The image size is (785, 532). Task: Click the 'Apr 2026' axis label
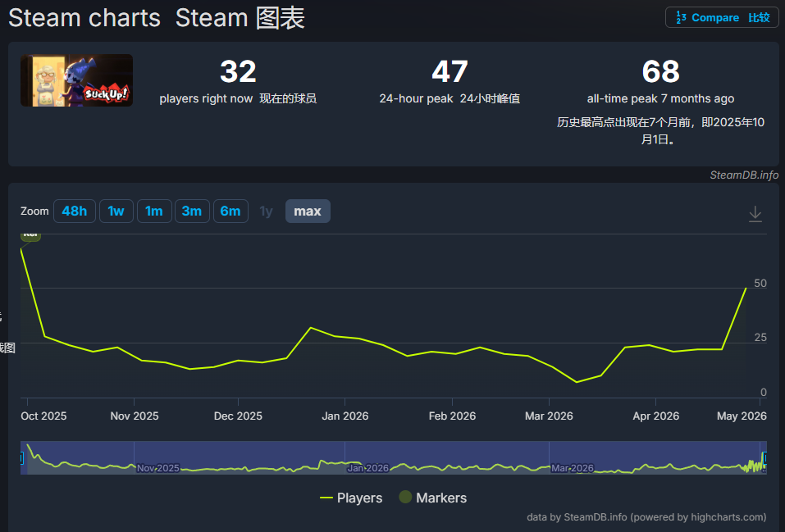pyautogui.click(x=656, y=416)
